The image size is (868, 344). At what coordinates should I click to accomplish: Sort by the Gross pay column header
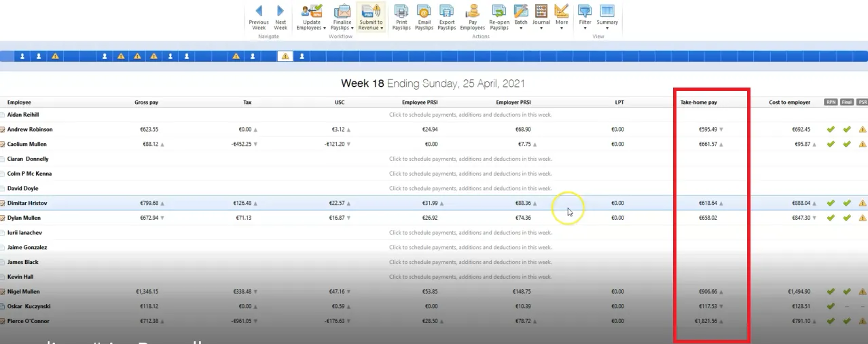tap(146, 102)
